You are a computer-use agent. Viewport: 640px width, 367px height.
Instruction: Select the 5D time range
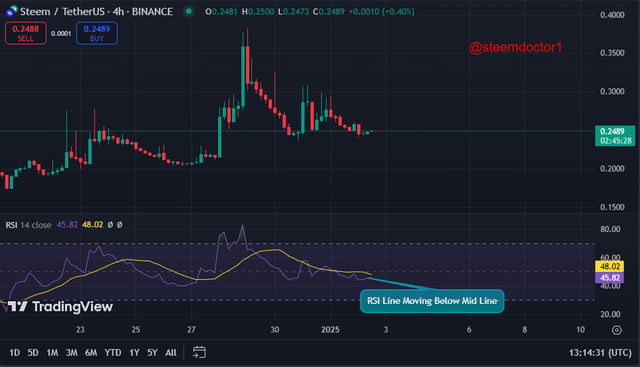[x=33, y=352]
